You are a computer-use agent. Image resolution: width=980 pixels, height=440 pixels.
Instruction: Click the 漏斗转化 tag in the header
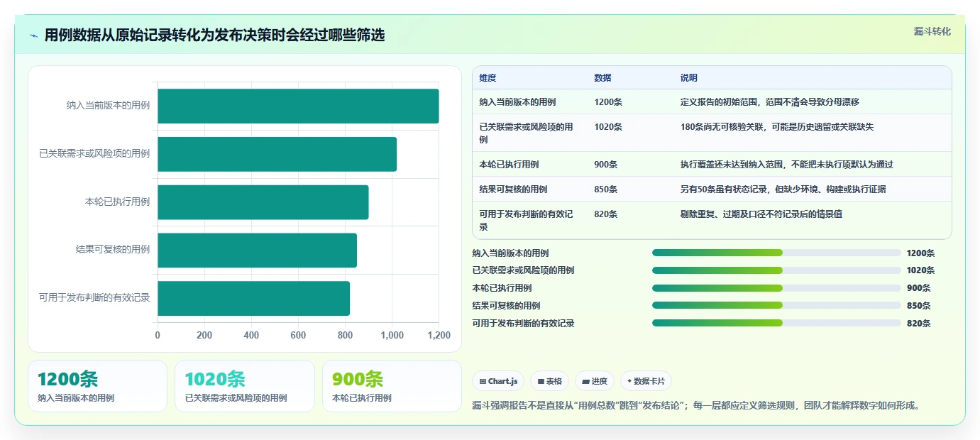tap(932, 31)
